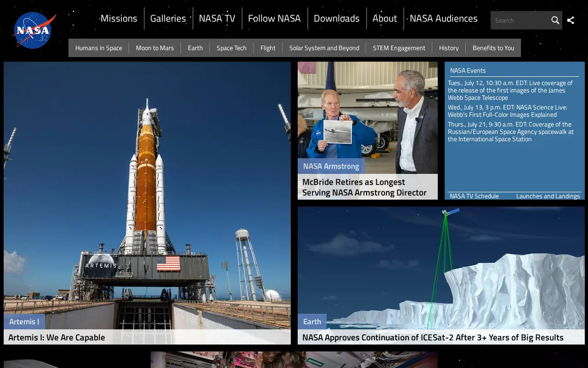Open the About menu
The width and height of the screenshot is (588, 368).
(384, 18)
